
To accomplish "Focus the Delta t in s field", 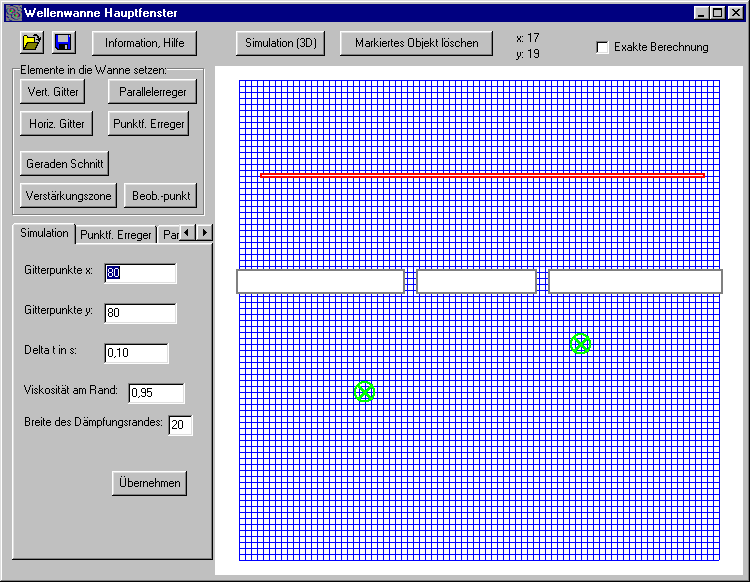I will pyautogui.click(x=136, y=353).
